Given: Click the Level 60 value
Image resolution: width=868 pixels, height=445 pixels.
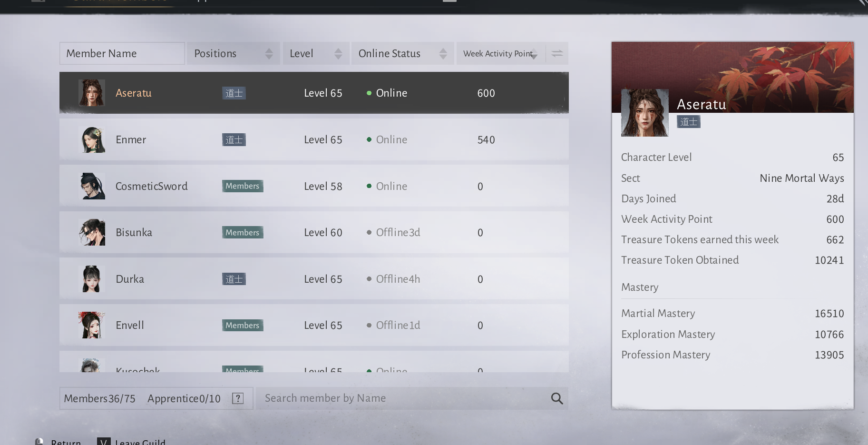Looking at the screenshot, I should 323,232.
